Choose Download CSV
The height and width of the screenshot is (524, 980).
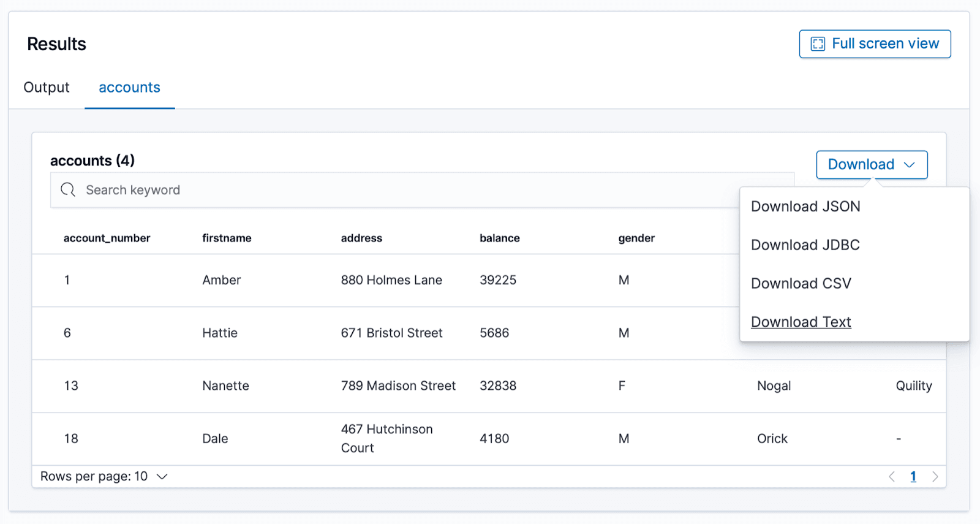click(801, 284)
